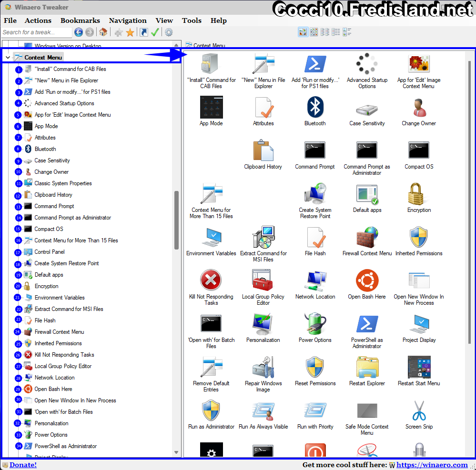This screenshot has width=476, height=470.
Task: Click the Donate! link
Action: pos(23,465)
